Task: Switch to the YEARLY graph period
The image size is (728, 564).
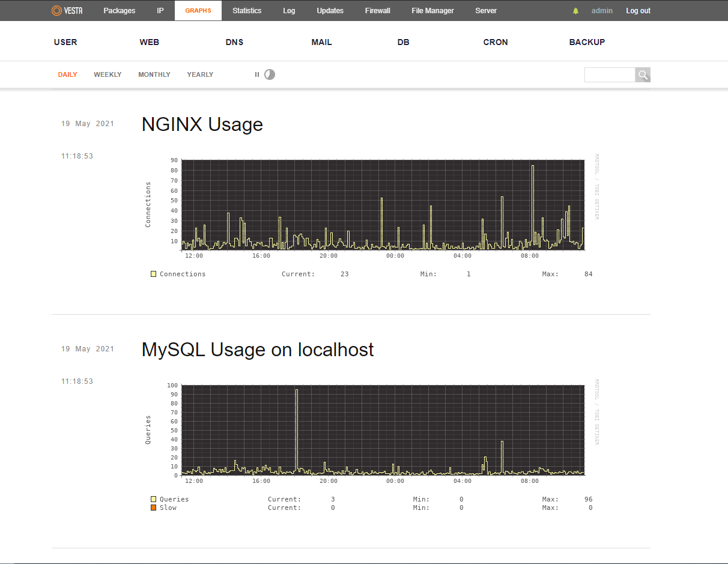Action: pyautogui.click(x=200, y=74)
